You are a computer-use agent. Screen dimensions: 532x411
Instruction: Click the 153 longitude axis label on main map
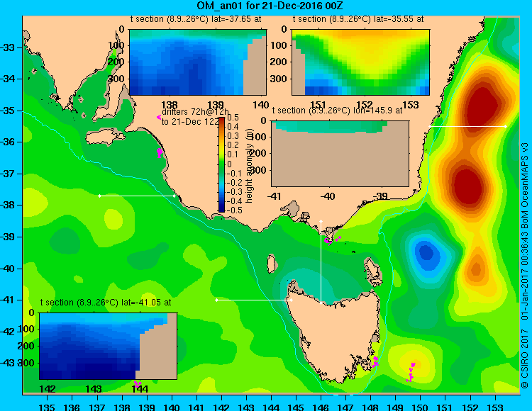495,407
